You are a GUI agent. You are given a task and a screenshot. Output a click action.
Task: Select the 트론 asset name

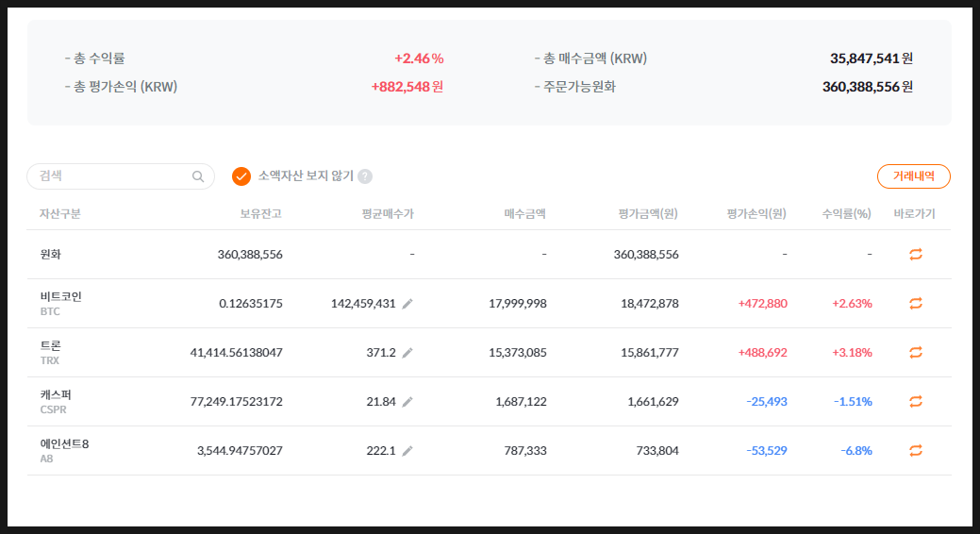[51, 346]
